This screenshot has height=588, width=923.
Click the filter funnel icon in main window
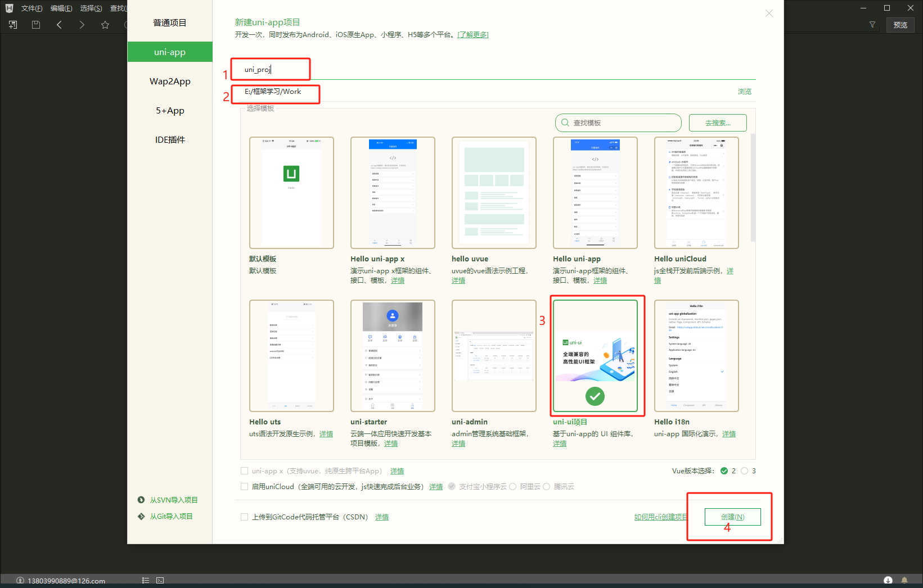click(872, 25)
